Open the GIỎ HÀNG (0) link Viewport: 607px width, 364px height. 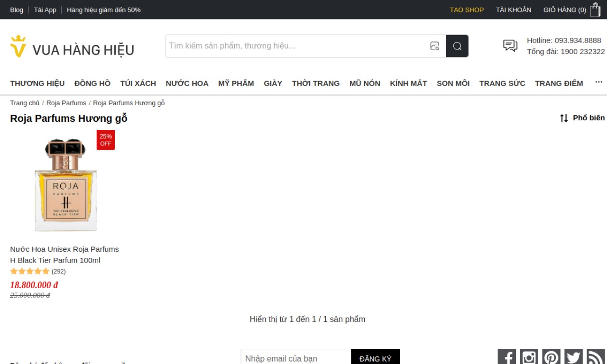pyautogui.click(x=565, y=9)
